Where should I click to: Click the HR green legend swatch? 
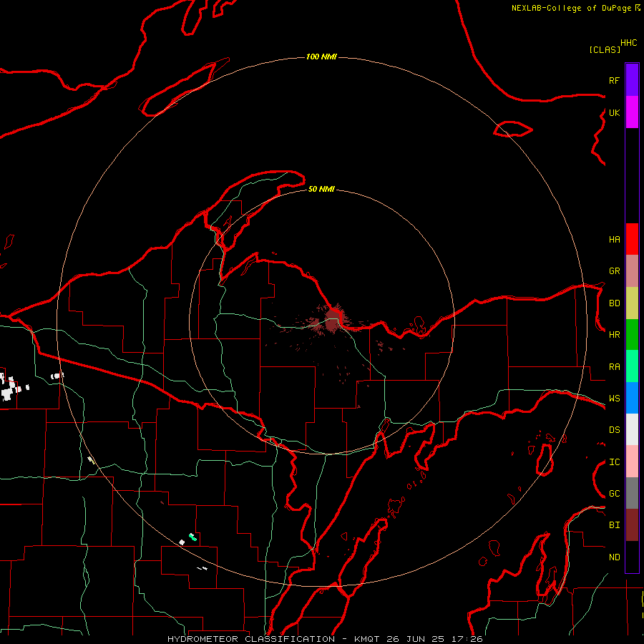[x=632, y=335]
